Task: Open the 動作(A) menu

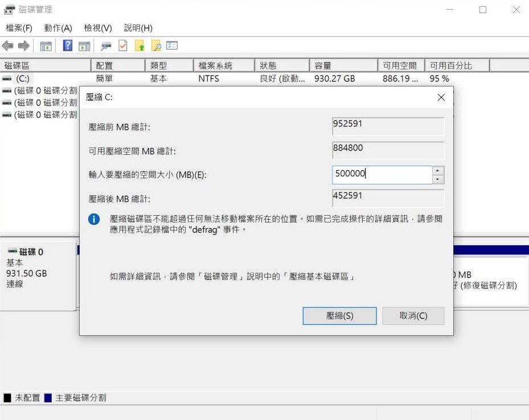Action: pos(58,28)
